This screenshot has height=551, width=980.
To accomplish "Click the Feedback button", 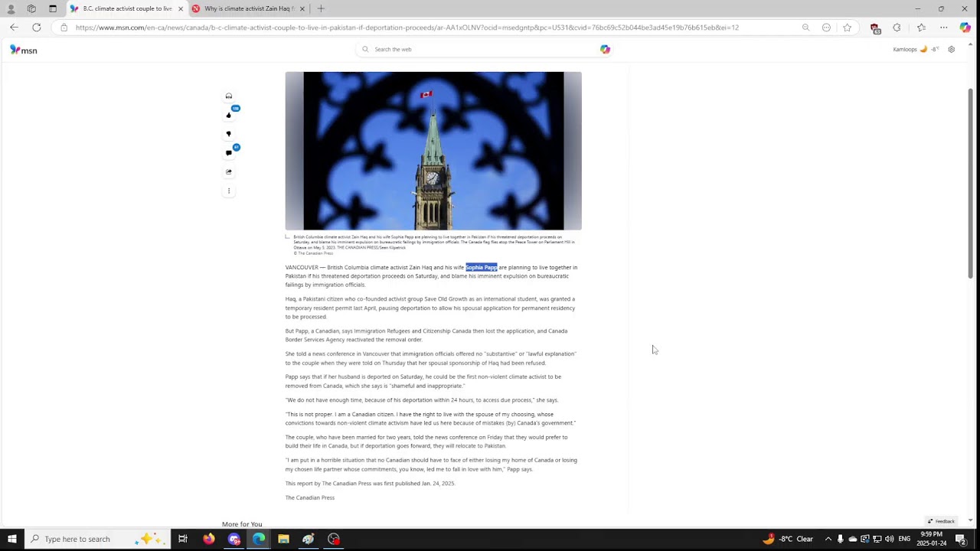I will pos(941,521).
